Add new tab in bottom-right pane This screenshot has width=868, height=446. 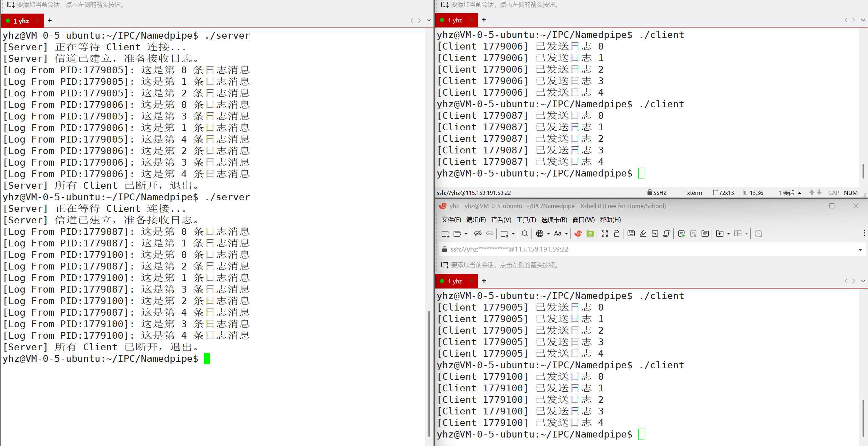tap(484, 281)
